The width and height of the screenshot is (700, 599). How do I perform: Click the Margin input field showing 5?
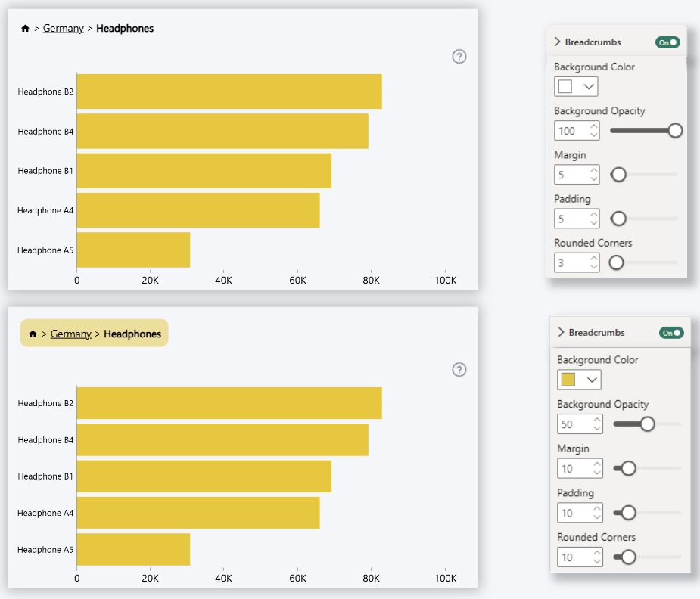[x=571, y=175]
